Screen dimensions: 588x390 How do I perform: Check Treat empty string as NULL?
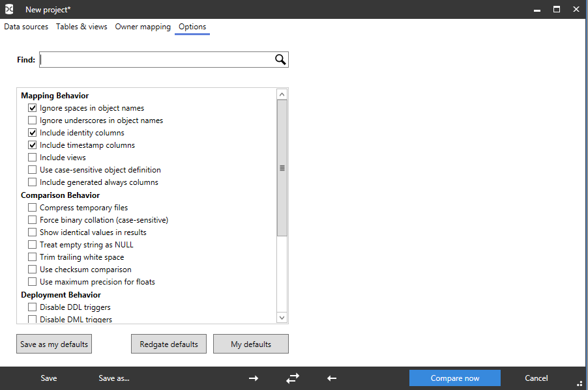[x=32, y=245]
